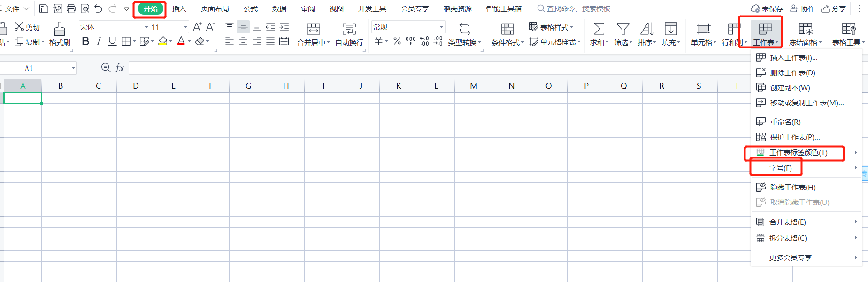Click the decrease indent icon

[270, 27]
